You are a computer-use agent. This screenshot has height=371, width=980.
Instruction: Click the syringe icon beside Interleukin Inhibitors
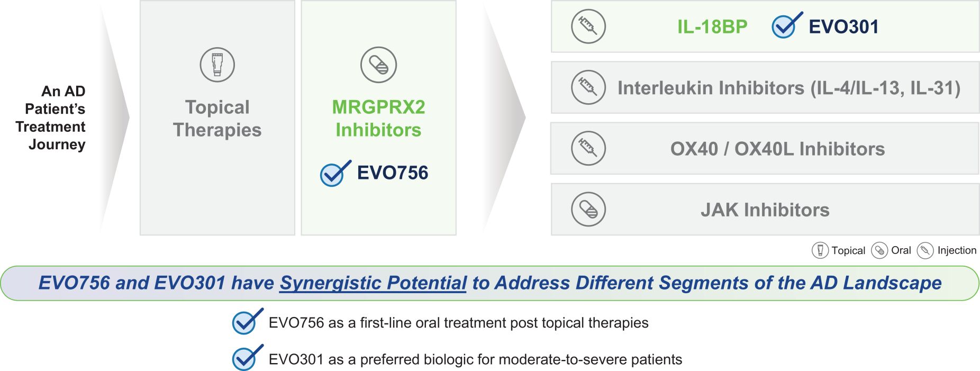tap(588, 87)
